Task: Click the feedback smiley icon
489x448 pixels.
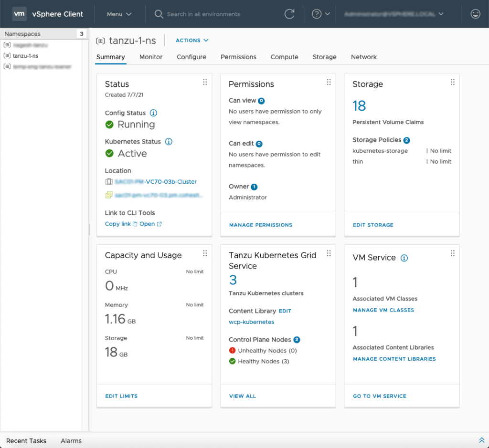Action: point(475,14)
